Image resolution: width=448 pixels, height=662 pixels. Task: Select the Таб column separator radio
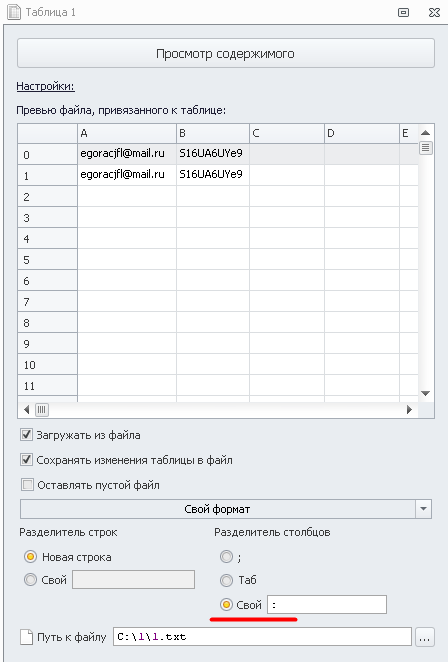226,580
